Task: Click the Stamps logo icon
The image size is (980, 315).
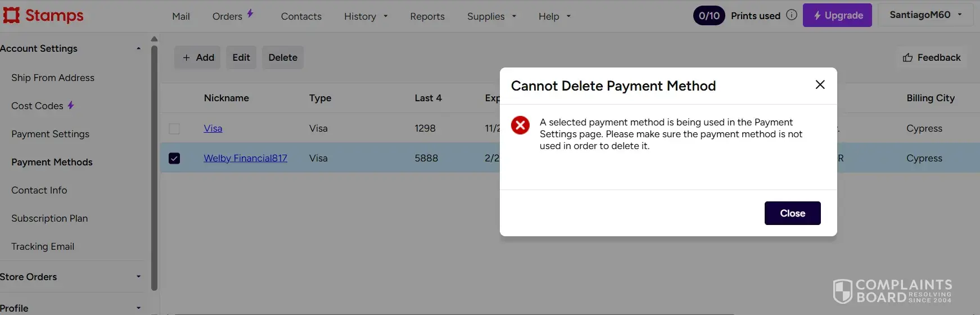Action: tap(11, 15)
